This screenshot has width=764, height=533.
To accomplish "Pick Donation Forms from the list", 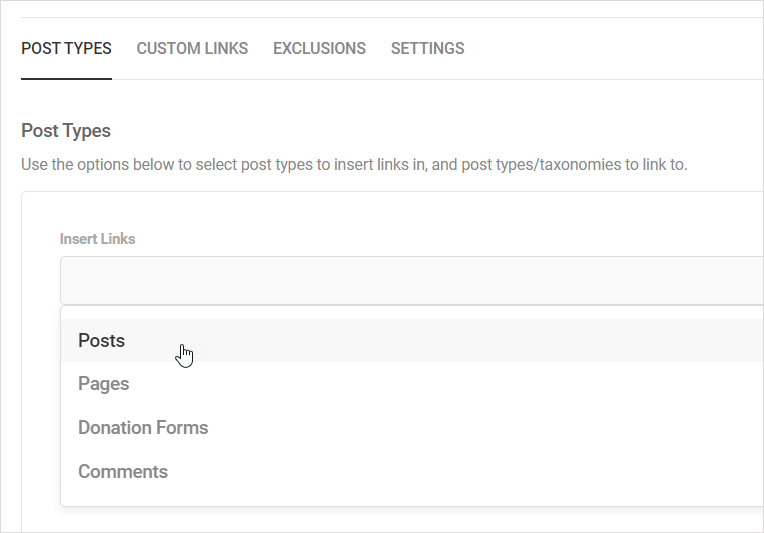I will 412,428.
